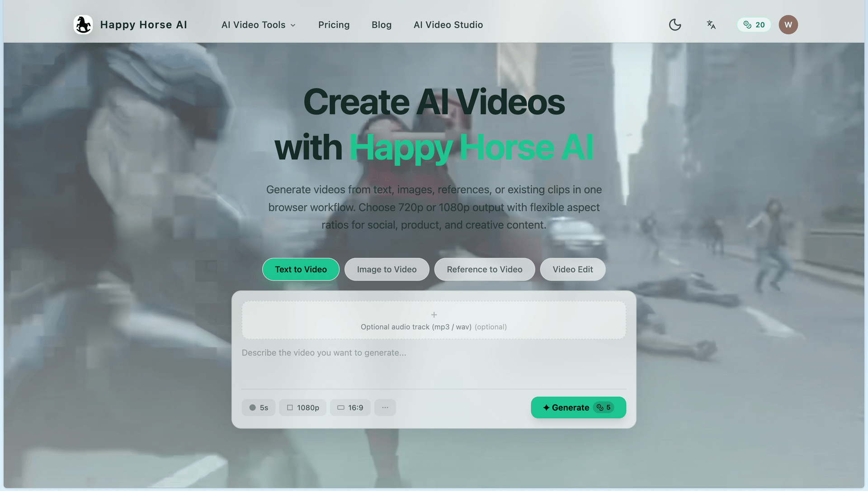Screen dimensions: 868x491
Task: Expand the AI Video Tools dropdown
Action: tap(258, 25)
